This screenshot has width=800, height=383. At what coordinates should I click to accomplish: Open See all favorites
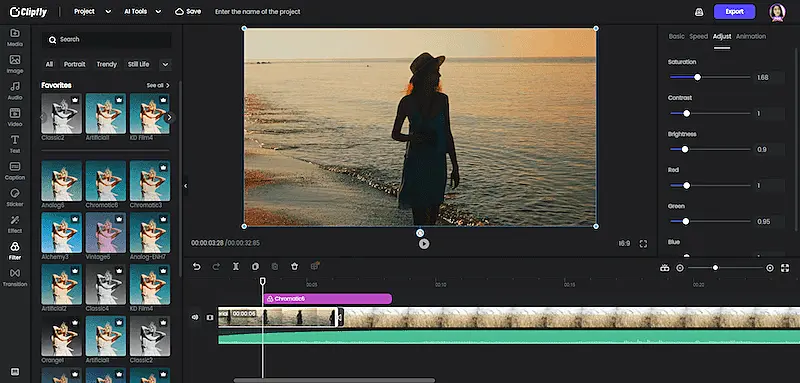point(158,85)
